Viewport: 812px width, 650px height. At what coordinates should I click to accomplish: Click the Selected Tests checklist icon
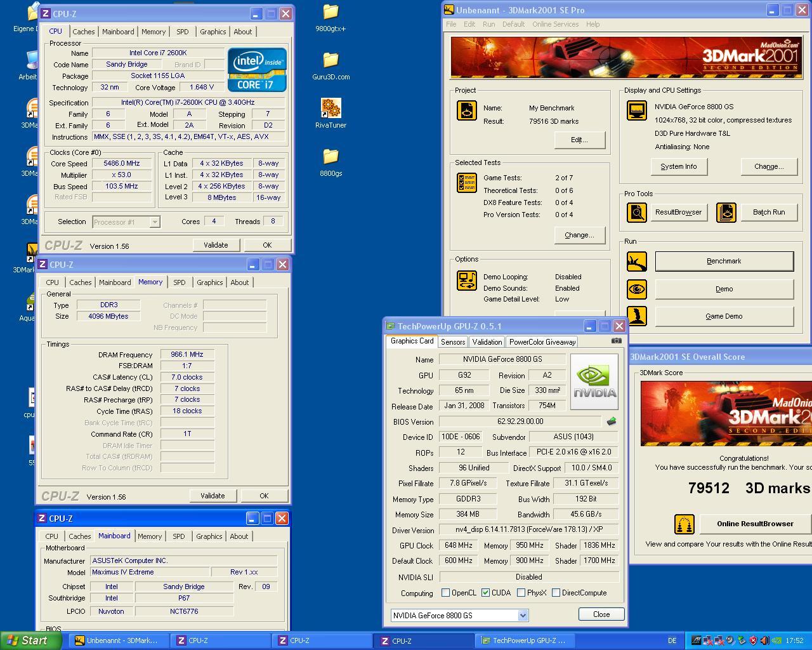467,183
